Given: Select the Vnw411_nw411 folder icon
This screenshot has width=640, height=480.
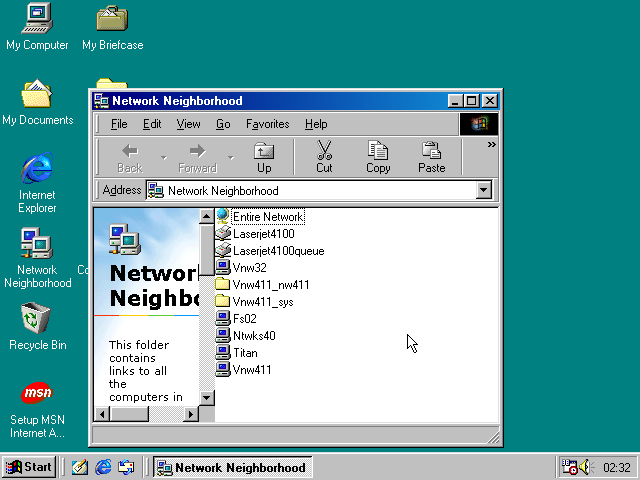Looking at the screenshot, I should [222, 284].
